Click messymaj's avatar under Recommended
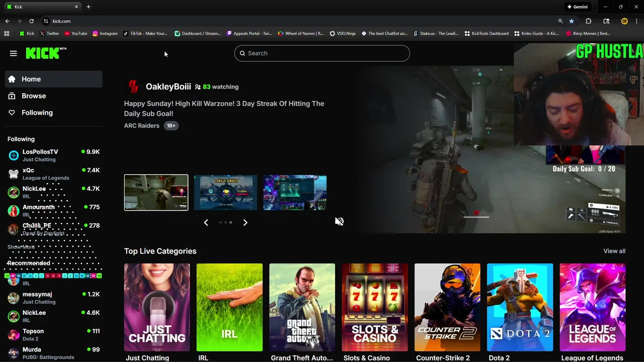 pos(14,298)
